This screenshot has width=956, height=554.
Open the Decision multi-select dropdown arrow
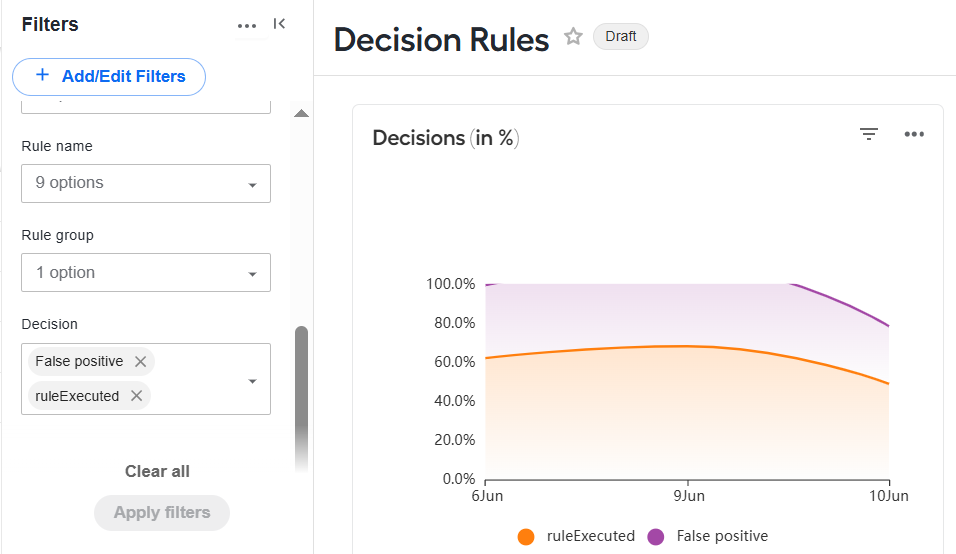[252, 381]
